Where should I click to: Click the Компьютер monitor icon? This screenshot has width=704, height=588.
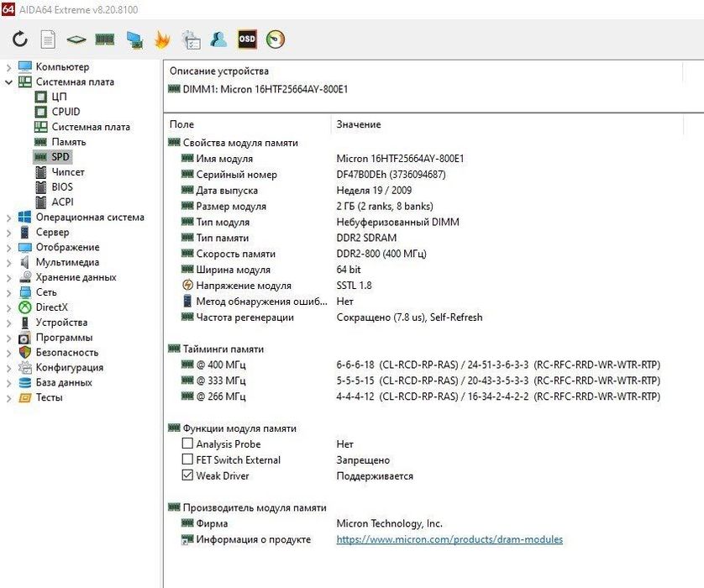click(x=24, y=67)
